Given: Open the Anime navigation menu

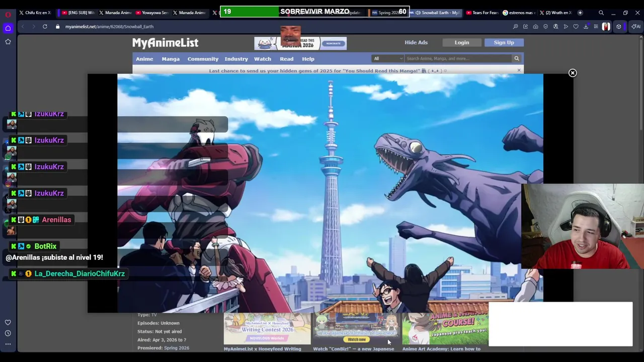Looking at the screenshot, I should (144, 59).
